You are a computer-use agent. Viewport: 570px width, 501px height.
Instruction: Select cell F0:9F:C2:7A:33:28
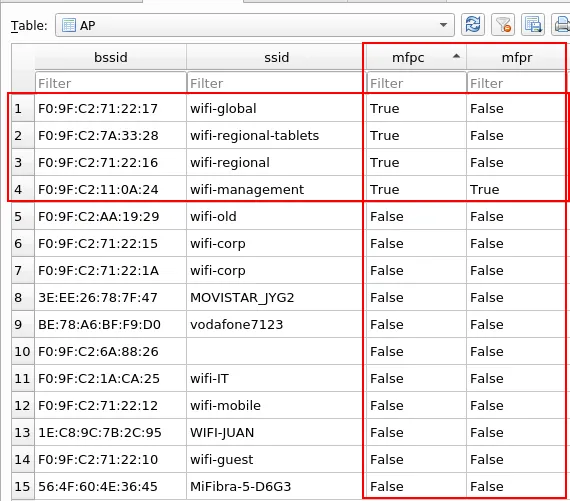tap(111, 135)
